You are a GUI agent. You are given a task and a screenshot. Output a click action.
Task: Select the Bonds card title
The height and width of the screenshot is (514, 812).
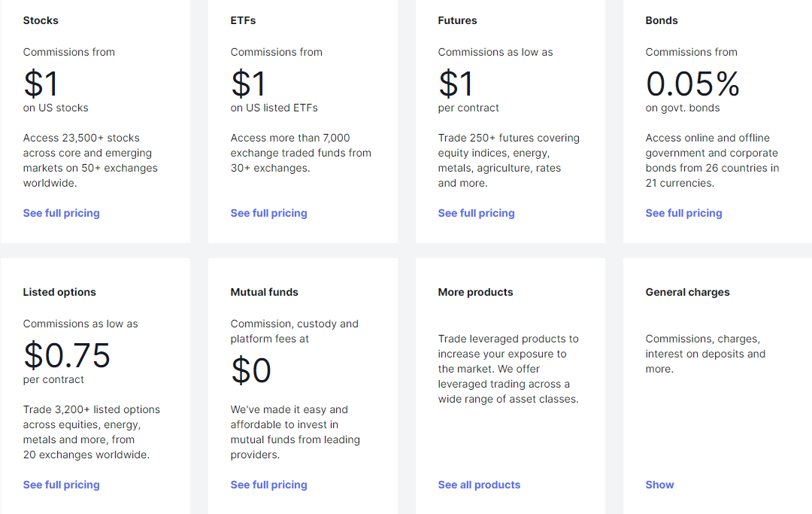click(x=662, y=20)
